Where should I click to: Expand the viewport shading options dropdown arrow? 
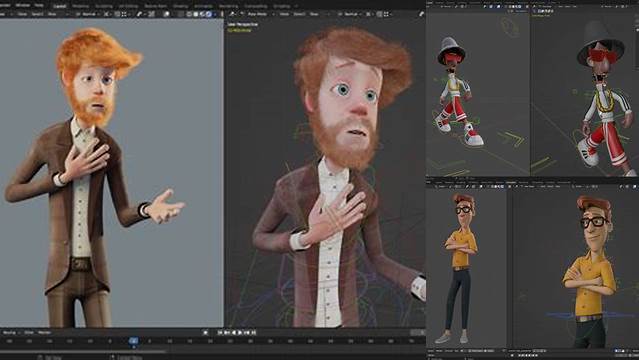(215, 14)
